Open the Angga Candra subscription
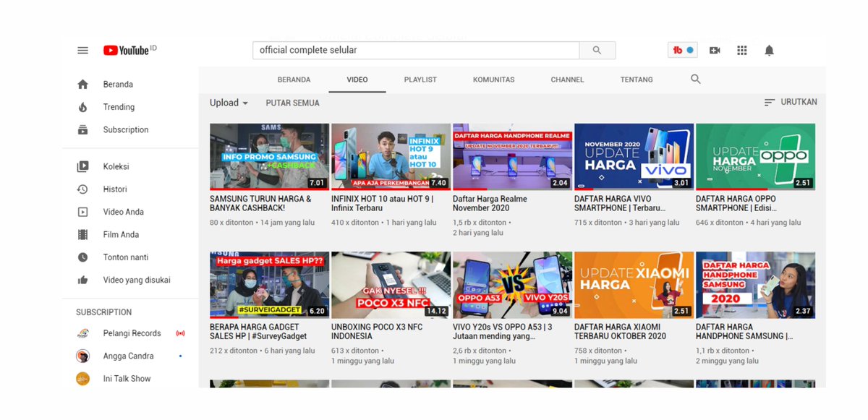This screenshot has height=420, width=868. click(x=129, y=356)
